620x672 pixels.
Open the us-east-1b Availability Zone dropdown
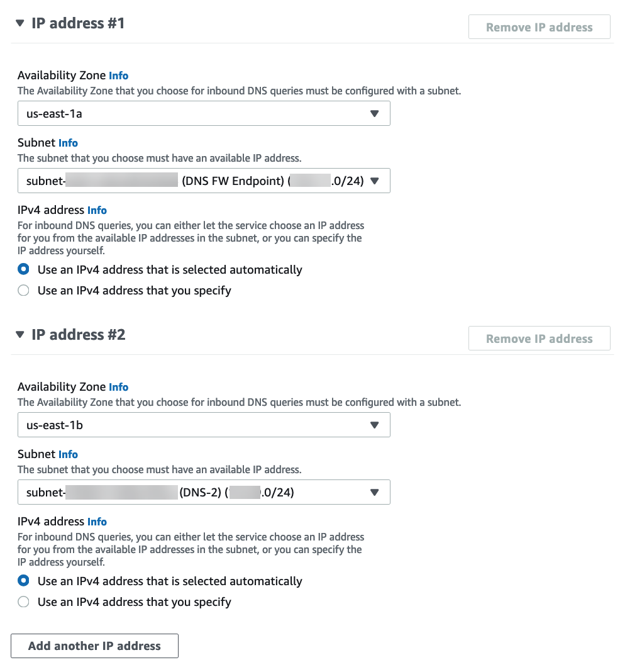[204, 425]
